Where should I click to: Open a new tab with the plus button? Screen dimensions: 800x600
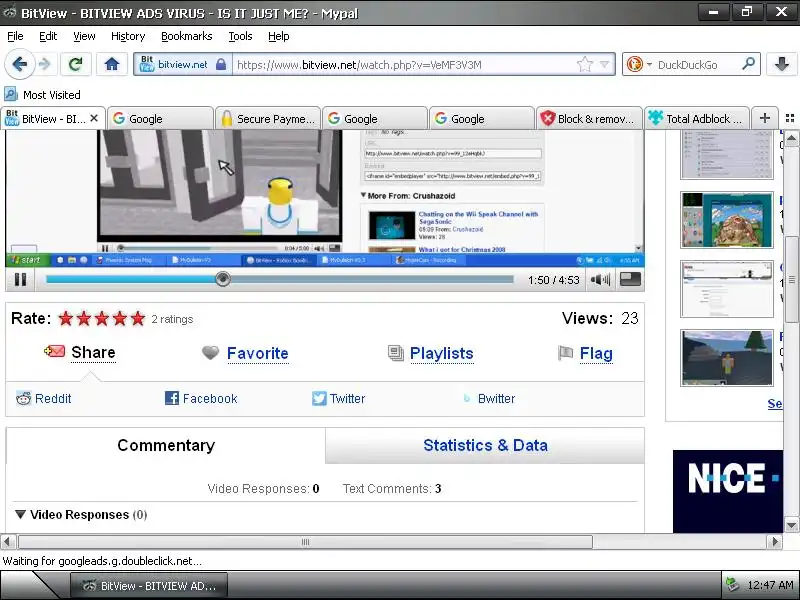pos(764,118)
